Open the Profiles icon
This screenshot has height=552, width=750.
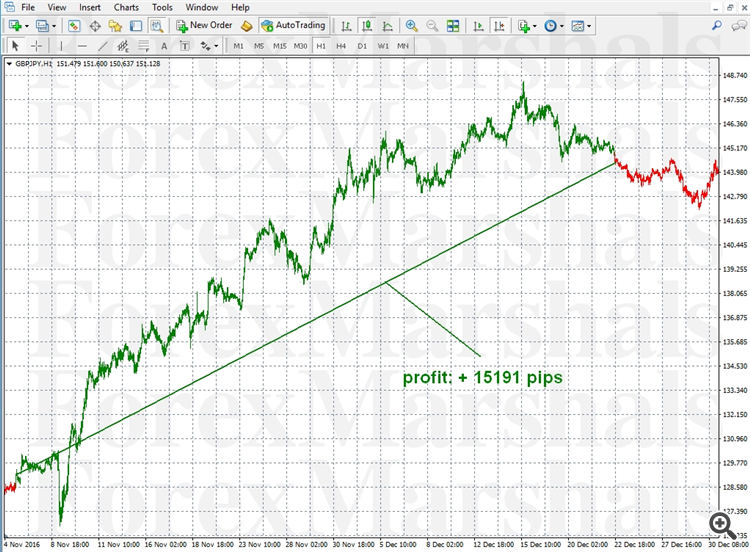42,26
